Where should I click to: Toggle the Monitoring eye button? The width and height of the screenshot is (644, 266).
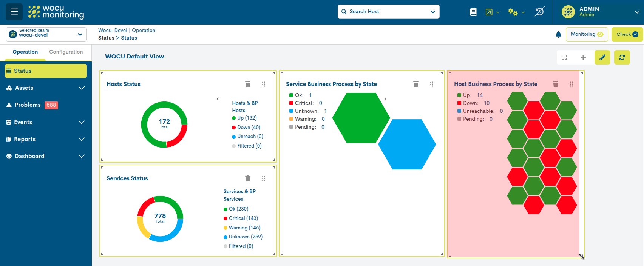coord(587,34)
